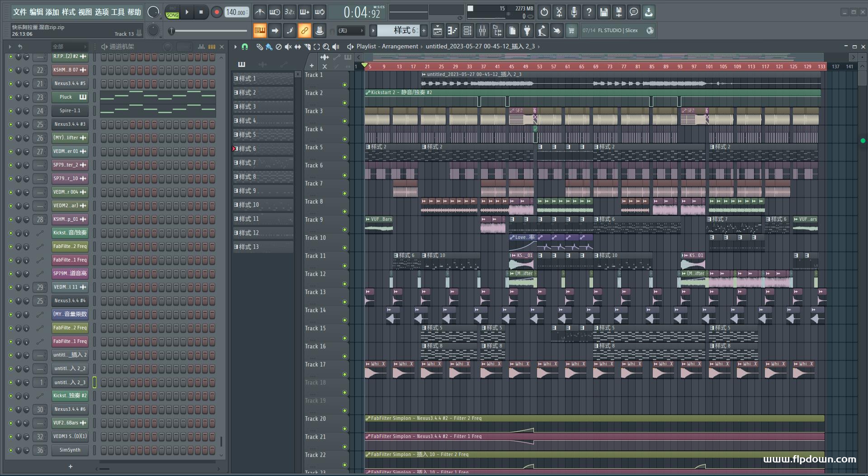Viewport: 868px width, 476px height.
Task: Enable wait for input before recording
Action: (274, 12)
